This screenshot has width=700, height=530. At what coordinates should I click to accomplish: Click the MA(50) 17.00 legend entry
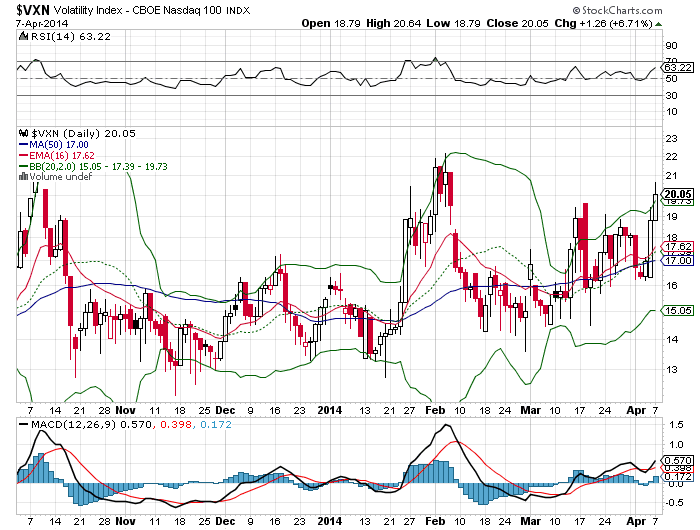pos(54,145)
